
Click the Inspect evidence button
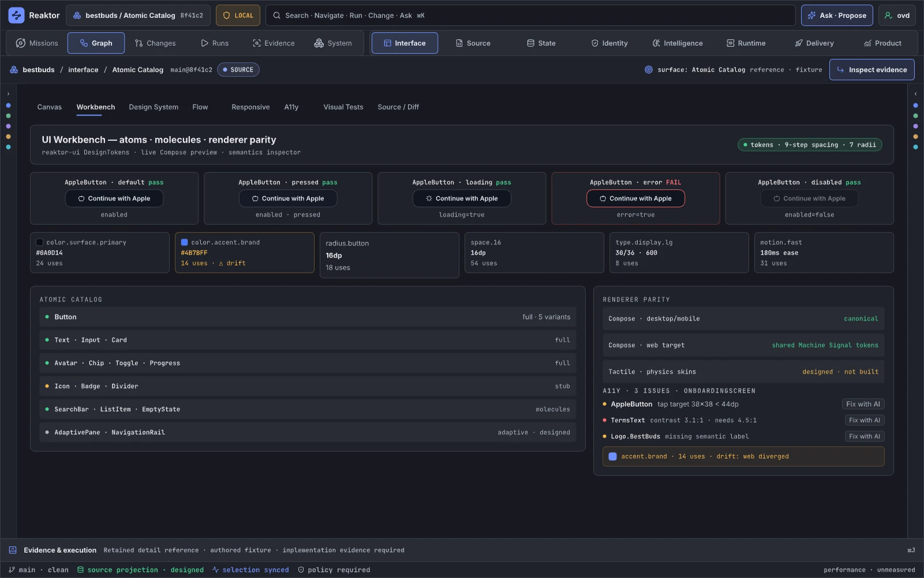coord(871,70)
